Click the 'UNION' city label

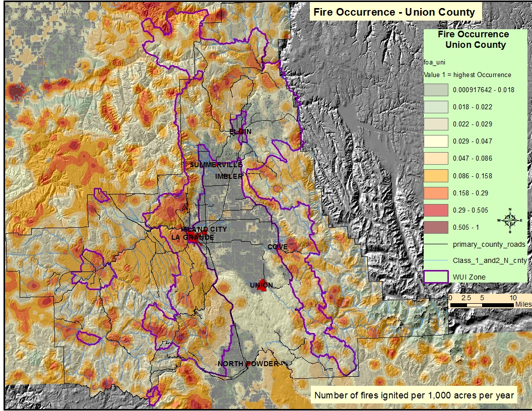point(261,285)
